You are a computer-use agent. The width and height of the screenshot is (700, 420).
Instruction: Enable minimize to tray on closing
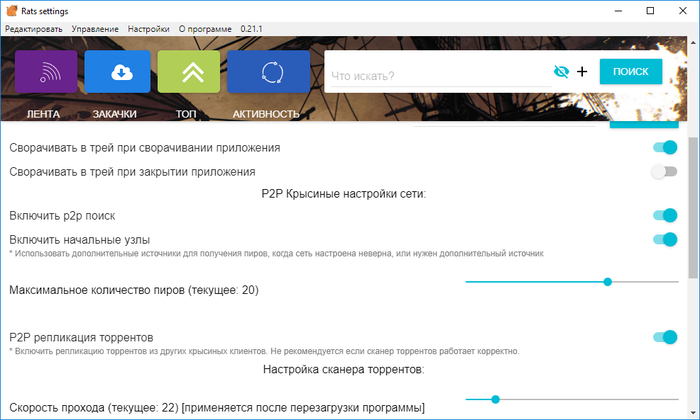(664, 172)
